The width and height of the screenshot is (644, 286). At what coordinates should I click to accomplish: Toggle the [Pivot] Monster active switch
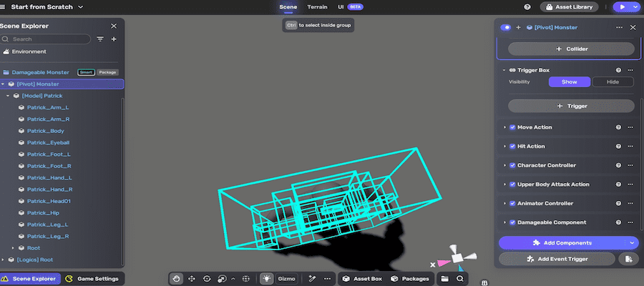point(506,27)
